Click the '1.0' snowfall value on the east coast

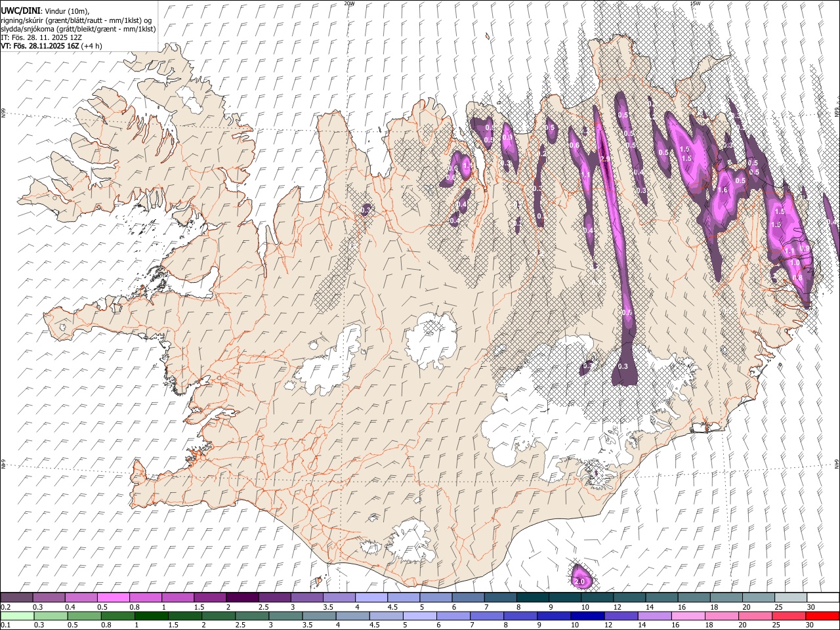tap(795, 262)
